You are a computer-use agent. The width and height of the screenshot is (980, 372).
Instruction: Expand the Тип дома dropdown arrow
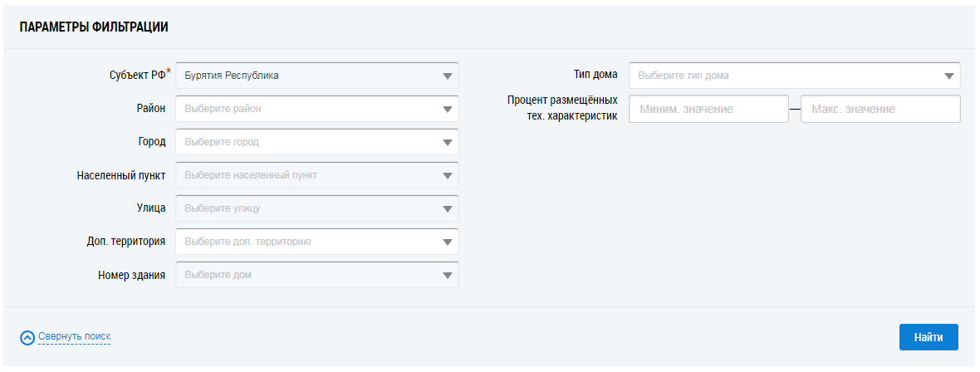[x=949, y=76]
